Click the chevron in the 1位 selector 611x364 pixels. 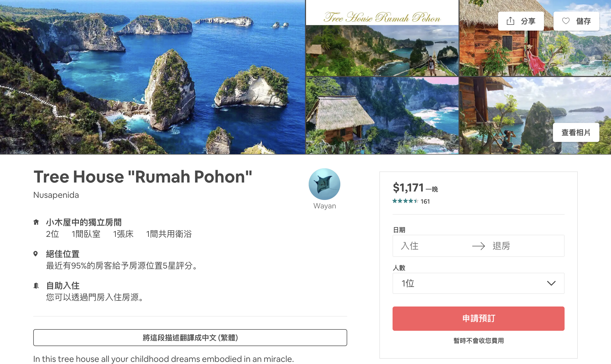click(551, 283)
